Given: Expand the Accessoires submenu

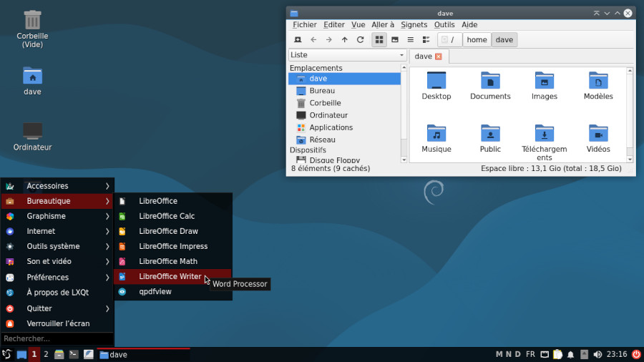Looking at the screenshot, I should click(x=57, y=186).
